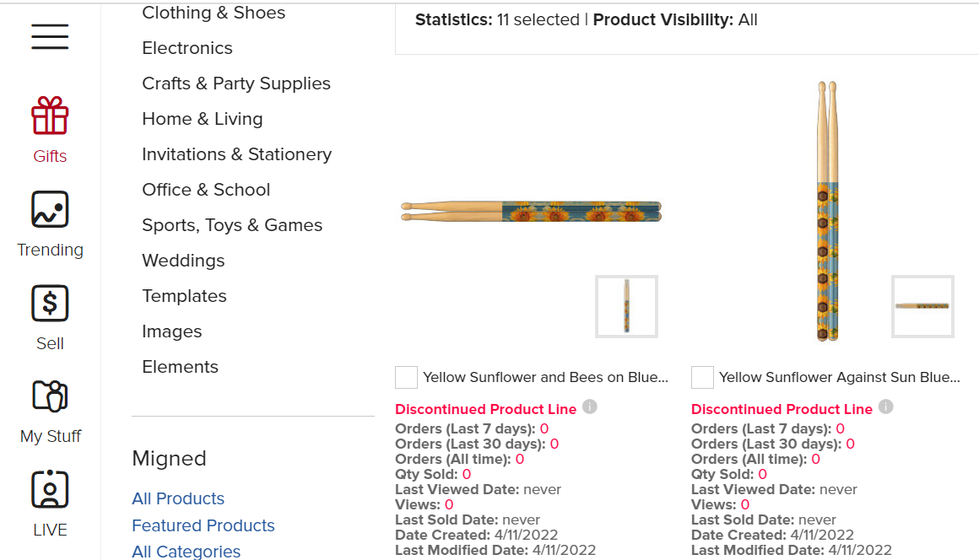Select vertical drumstick thumbnail of first product
Viewport: 979px width, 560px height.
[626, 306]
